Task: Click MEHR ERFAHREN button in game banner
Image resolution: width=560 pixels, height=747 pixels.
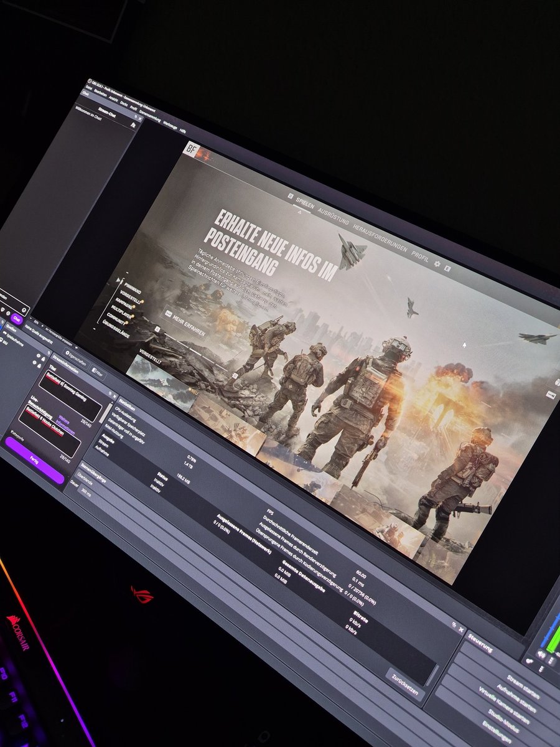Action: (185, 324)
